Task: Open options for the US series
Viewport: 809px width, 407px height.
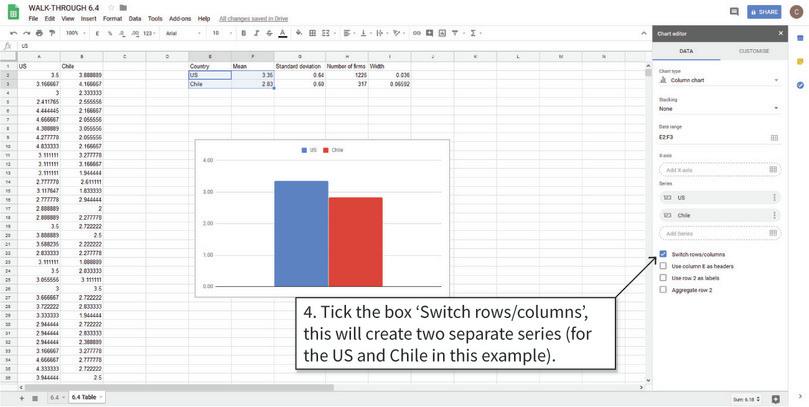Action: click(774, 198)
